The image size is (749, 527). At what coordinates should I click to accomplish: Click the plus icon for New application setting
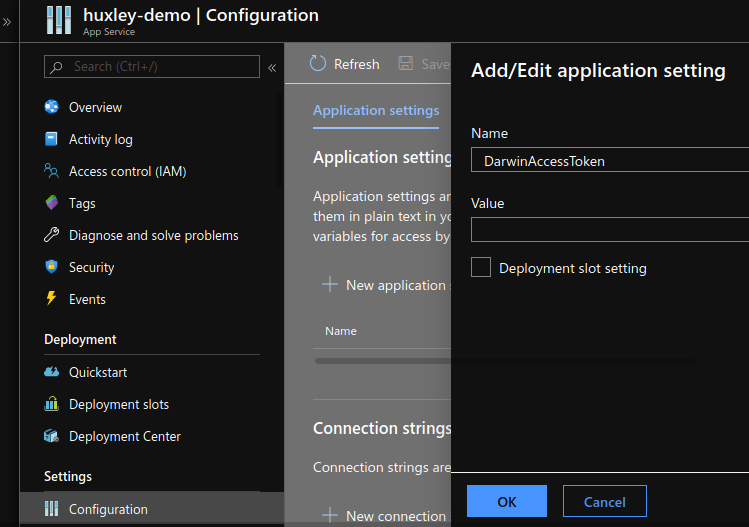coord(330,284)
